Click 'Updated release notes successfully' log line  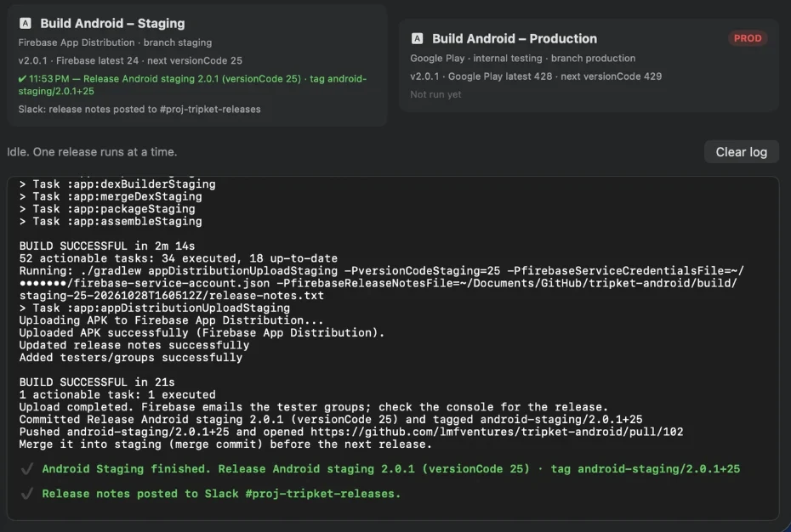click(134, 345)
